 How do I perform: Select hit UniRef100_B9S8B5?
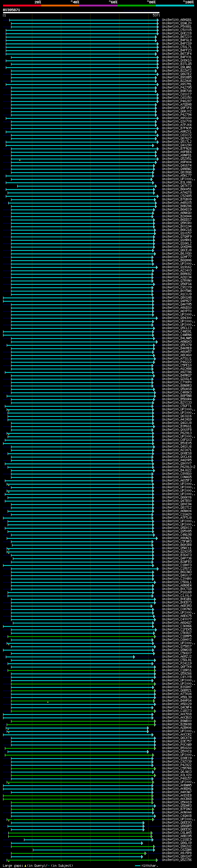click(x=177, y=78)
